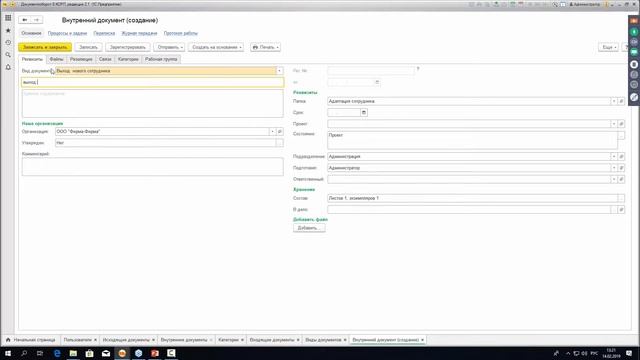Switch to the Связи tab
Screen dimensions: 640x360
(x=105, y=59)
